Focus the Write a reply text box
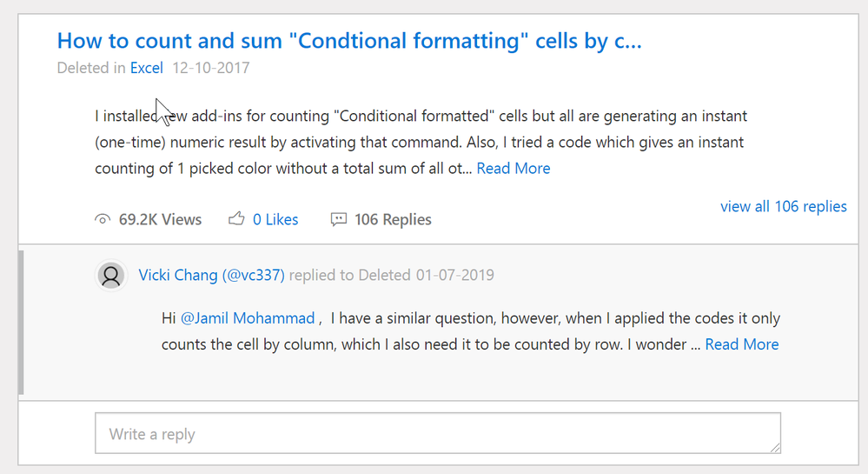Screen dimensions: 868x474 (437, 433)
